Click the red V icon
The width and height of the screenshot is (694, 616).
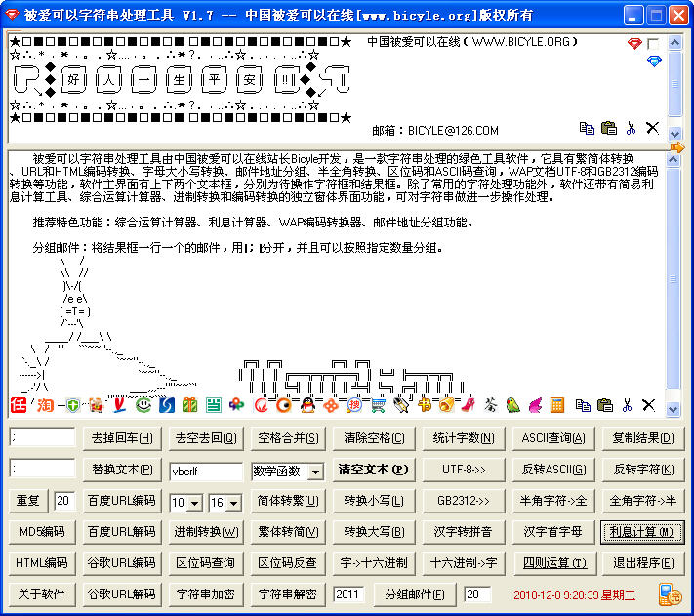120,405
